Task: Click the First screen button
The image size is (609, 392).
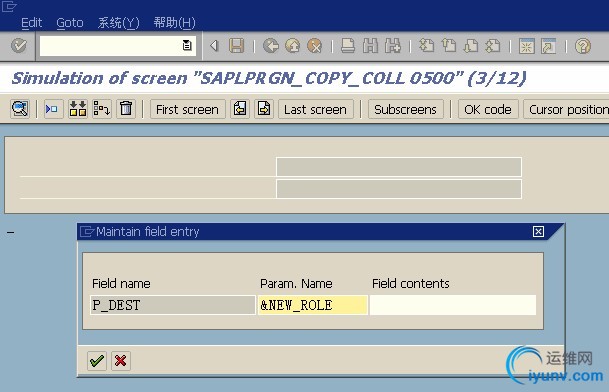Action: (187, 109)
